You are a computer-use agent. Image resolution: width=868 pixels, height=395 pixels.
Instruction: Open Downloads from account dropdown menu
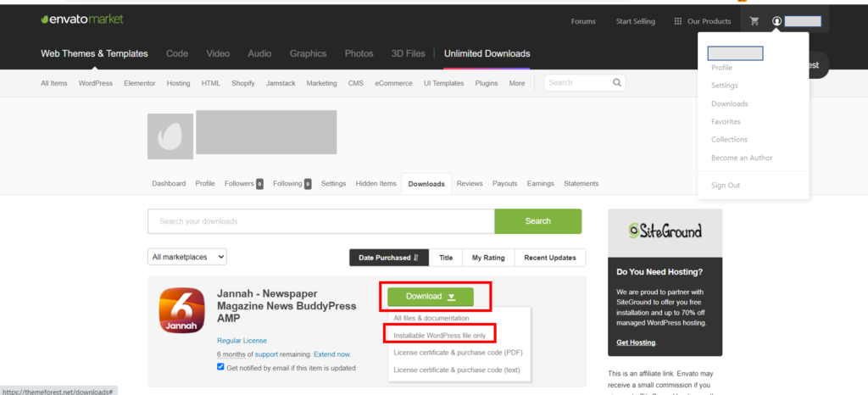(729, 103)
